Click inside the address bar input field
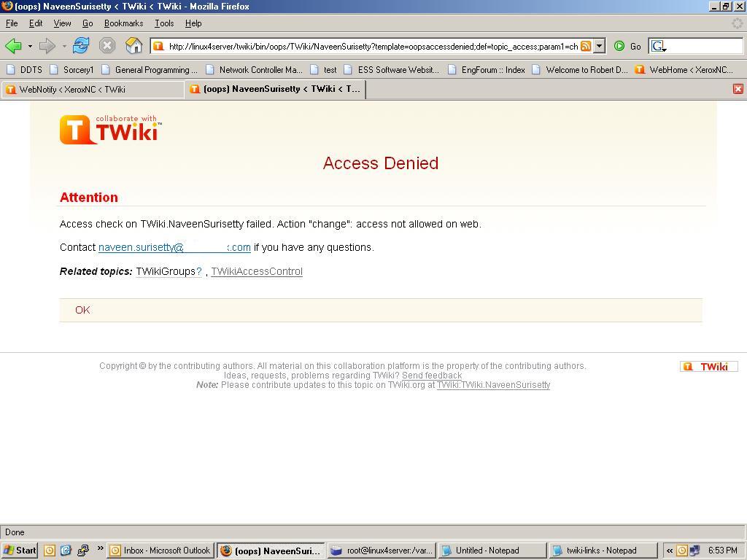The image size is (747, 560). pyautogui.click(x=365, y=45)
